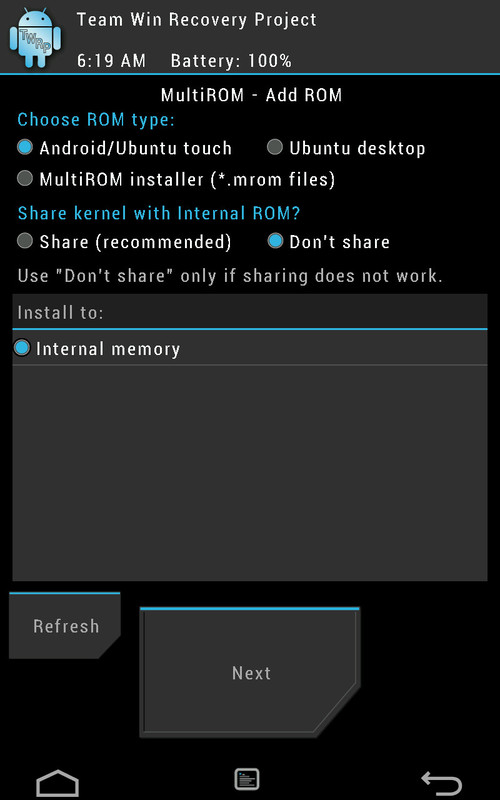The height and width of the screenshot is (800, 500).
Task: Click the Install to: list header
Action: point(250,312)
